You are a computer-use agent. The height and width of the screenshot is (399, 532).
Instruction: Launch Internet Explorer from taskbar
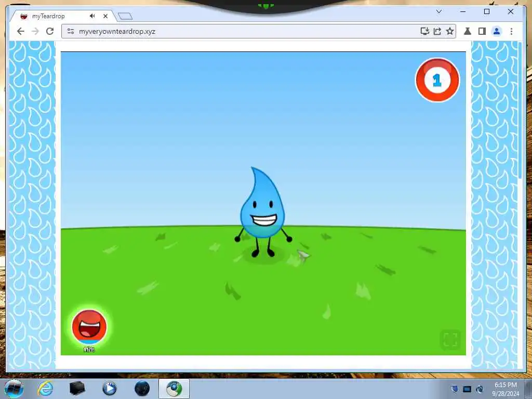46,389
